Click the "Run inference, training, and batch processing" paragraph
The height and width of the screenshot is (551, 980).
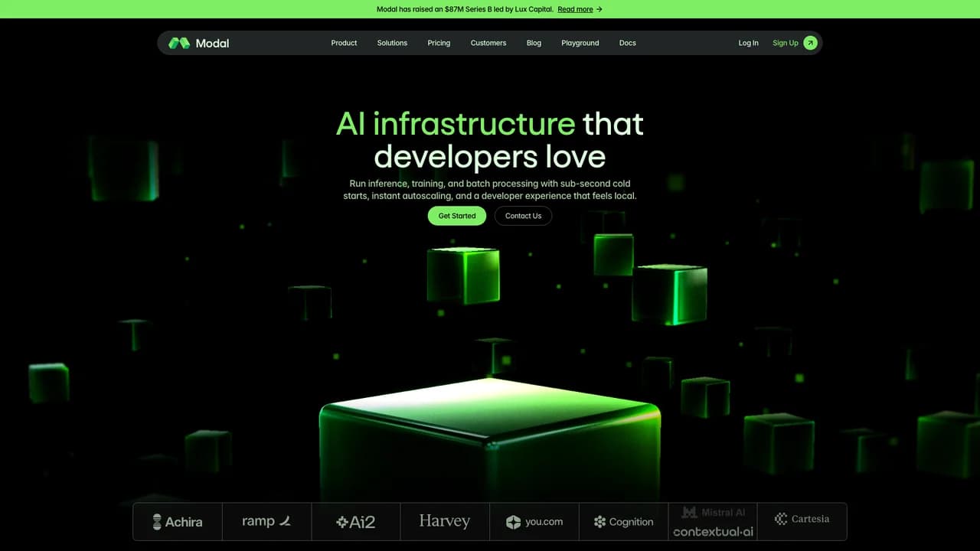[x=490, y=190]
